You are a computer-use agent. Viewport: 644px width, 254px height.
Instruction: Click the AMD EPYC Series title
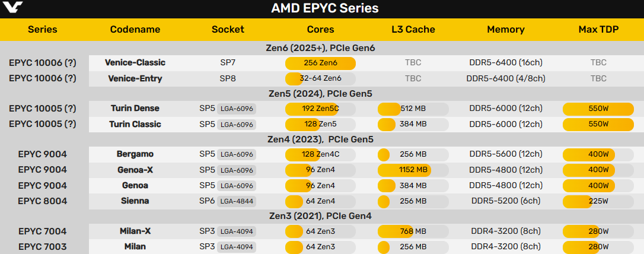(x=324, y=8)
